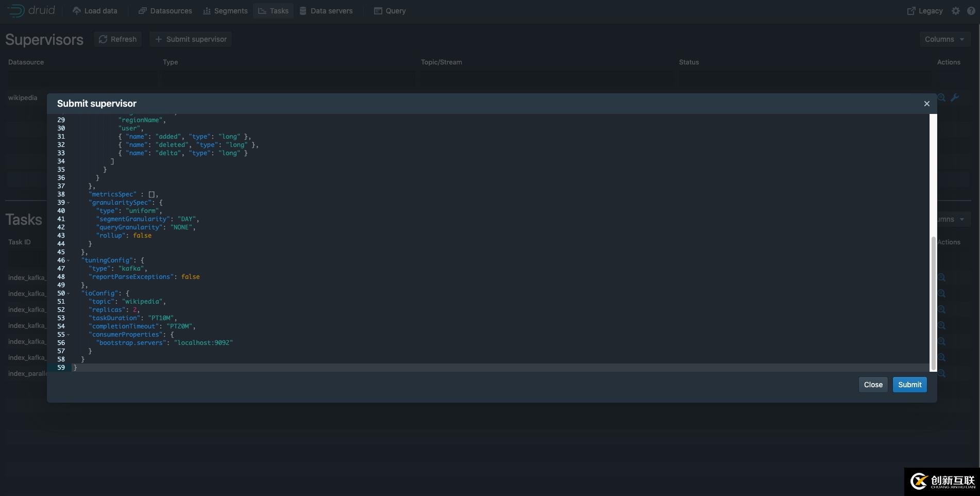Collapse the tuningConfig block at line 46
The image size is (980, 496).
[68, 260]
